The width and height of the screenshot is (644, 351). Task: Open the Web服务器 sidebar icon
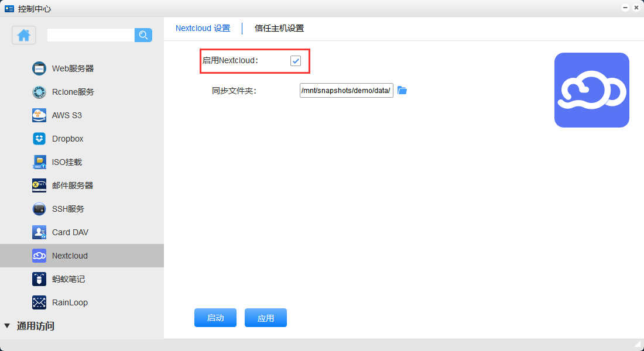[x=39, y=68]
